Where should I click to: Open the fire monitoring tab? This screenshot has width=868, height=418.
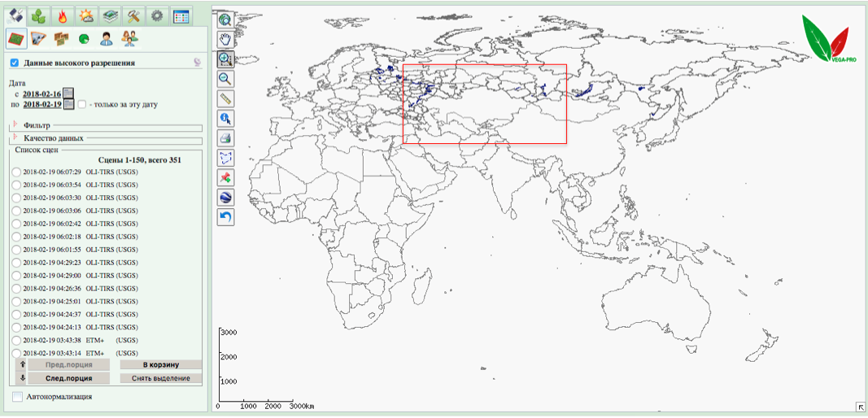(x=60, y=15)
